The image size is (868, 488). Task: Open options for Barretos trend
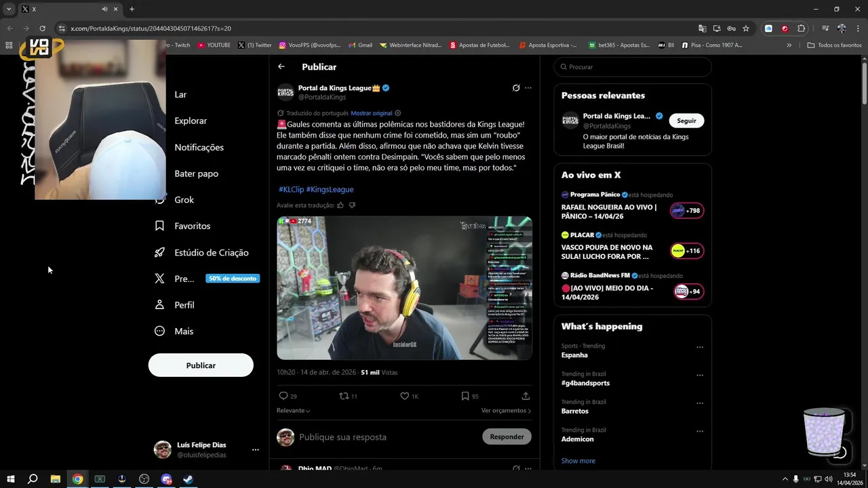(x=700, y=403)
